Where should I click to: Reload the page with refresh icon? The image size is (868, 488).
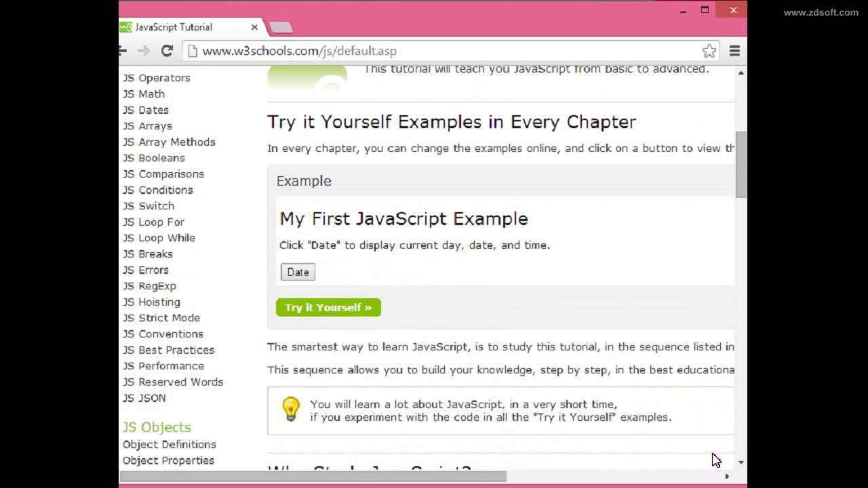[167, 51]
